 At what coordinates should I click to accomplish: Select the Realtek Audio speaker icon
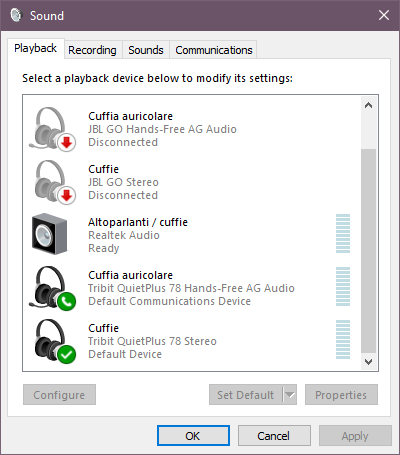(x=49, y=234)
